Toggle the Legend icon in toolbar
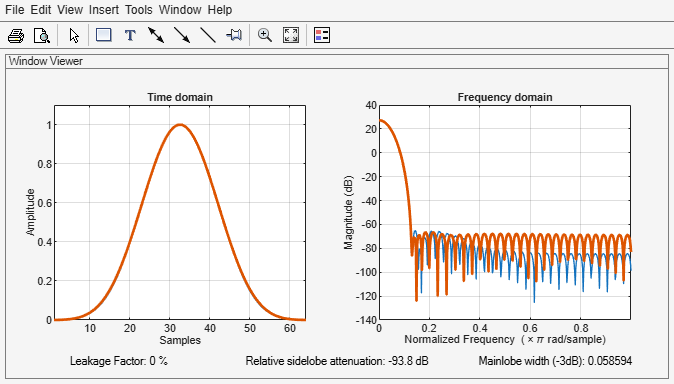The width and height of the screenshot is (674, 384). [322, 35]
